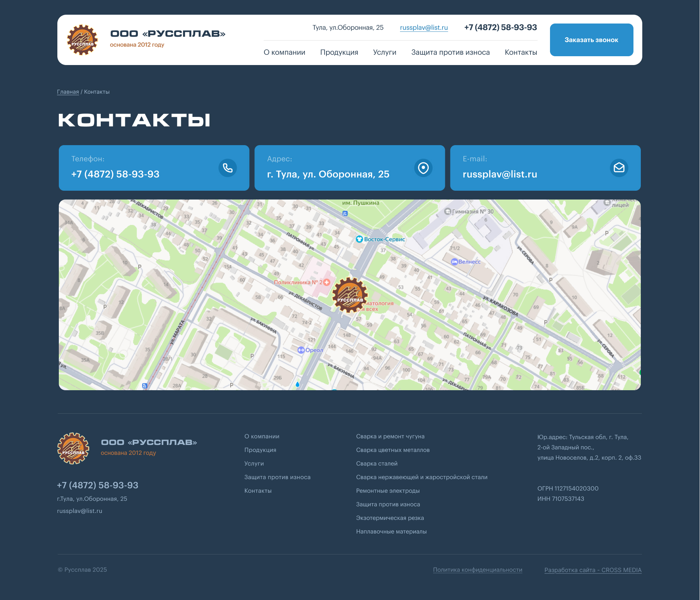Click header email russplav@list.ru link
The width and height of the screenshot is (700, 600).
(x=424, y=28)
